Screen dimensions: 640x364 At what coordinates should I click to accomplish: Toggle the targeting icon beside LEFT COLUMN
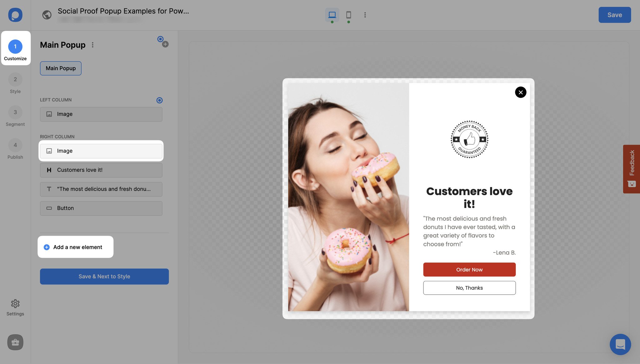click(x=159, y=100)
